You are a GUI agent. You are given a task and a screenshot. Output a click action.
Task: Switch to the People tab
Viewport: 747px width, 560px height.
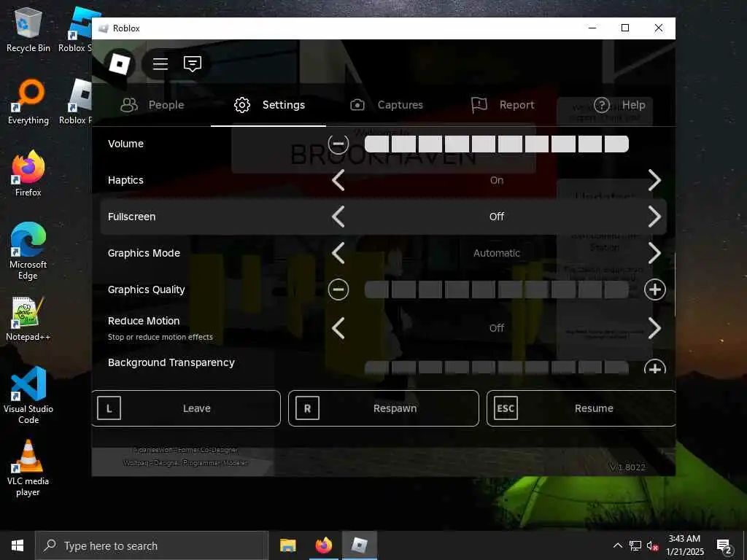click(152, 105)
